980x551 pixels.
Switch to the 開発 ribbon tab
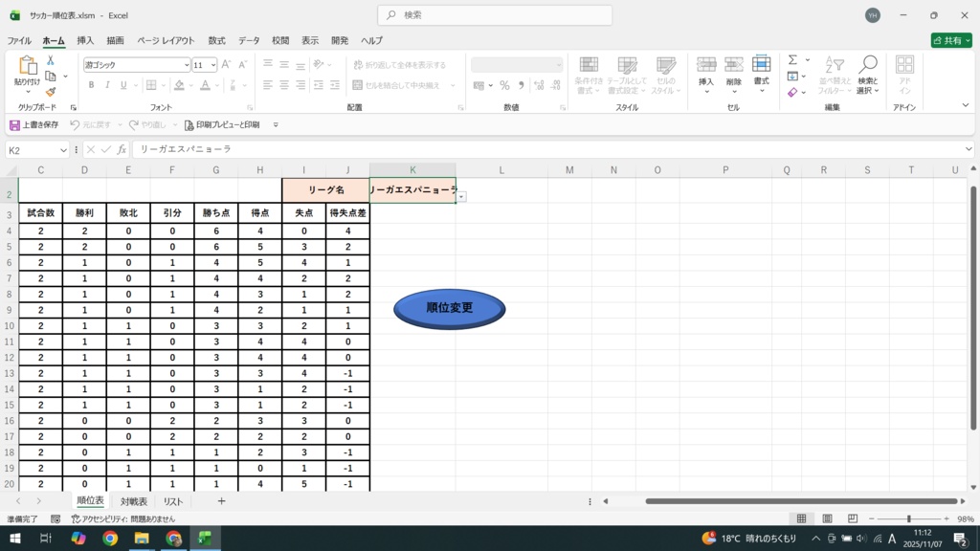pos(340,40)
